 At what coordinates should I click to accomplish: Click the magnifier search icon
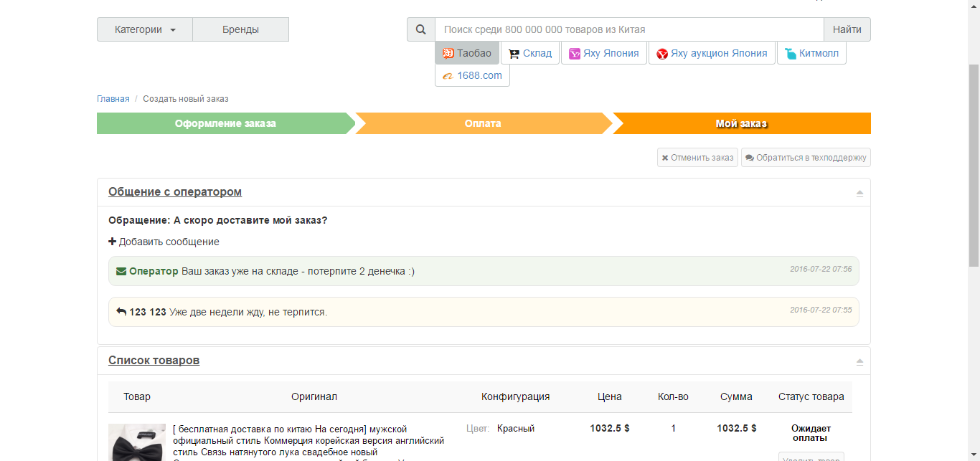click(x=421, y=29)
